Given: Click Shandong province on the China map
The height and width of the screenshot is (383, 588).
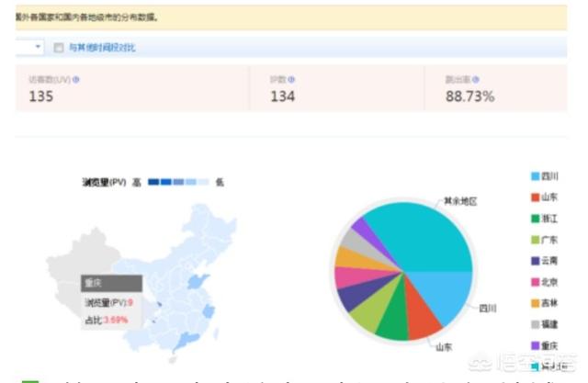Looking at the screenshot, I should 198,281.
